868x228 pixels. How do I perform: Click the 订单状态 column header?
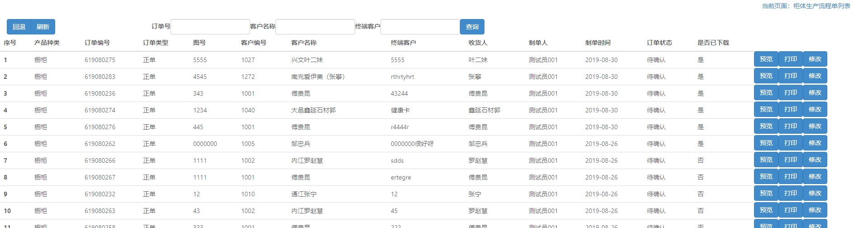659,43
